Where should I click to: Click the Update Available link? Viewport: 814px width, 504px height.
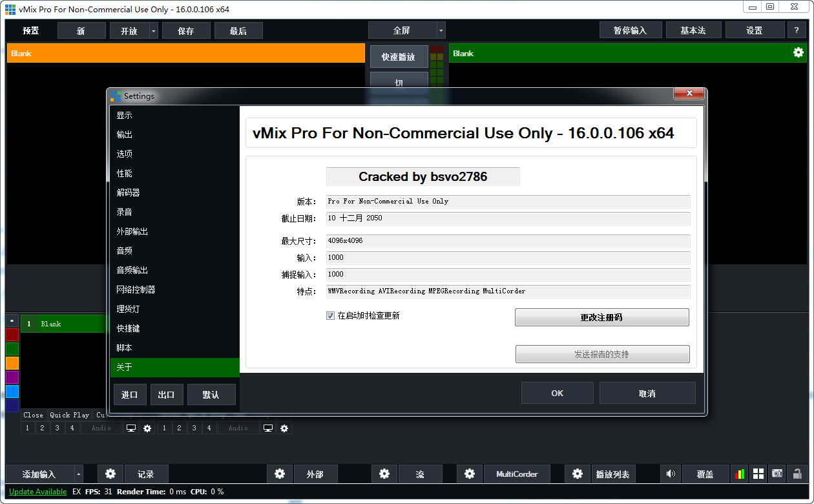37,492
